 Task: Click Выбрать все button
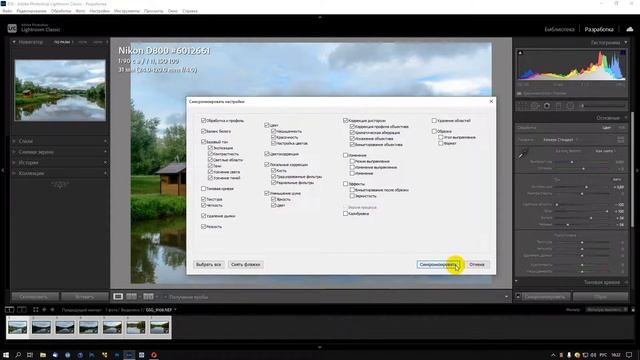point(209,264)
